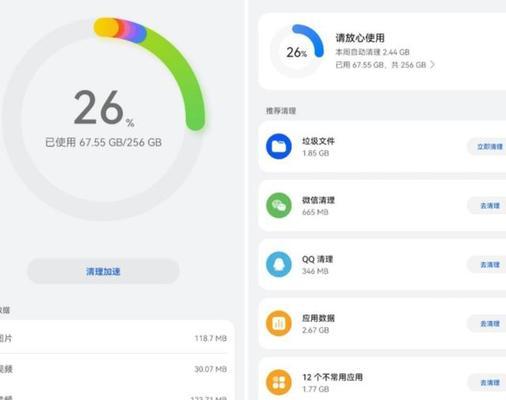Image resolution: width=506 pixels, height=400 pixels.
Task: Click 去清理 button in WeChat cleanup row
Action: pyautogui.click(x=488, y=206)
